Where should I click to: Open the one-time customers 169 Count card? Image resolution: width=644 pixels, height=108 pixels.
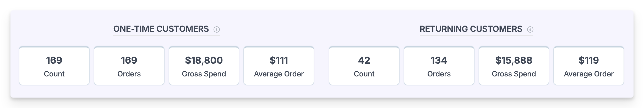pyautogui.click(x=54, y=66)
